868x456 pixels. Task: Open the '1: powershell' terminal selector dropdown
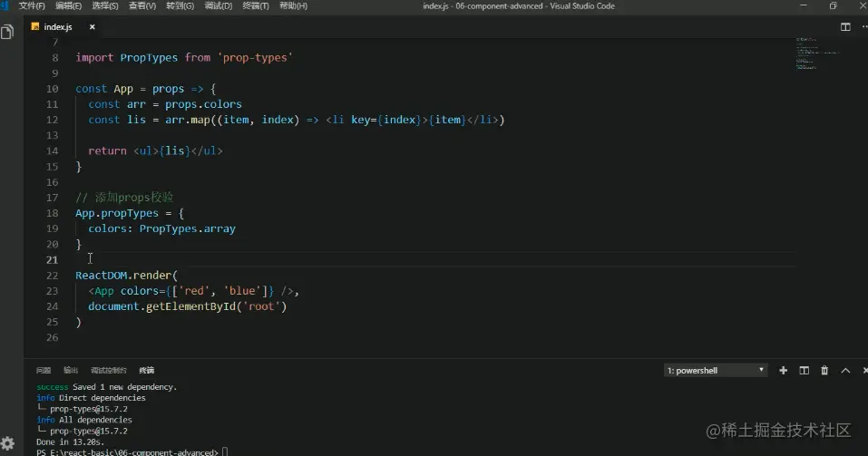716,370
